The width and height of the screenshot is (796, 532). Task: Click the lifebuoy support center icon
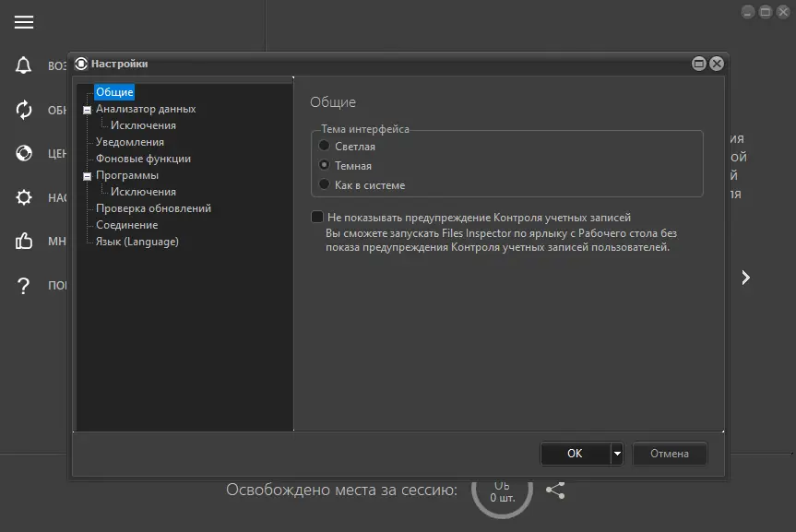point(24,153)
